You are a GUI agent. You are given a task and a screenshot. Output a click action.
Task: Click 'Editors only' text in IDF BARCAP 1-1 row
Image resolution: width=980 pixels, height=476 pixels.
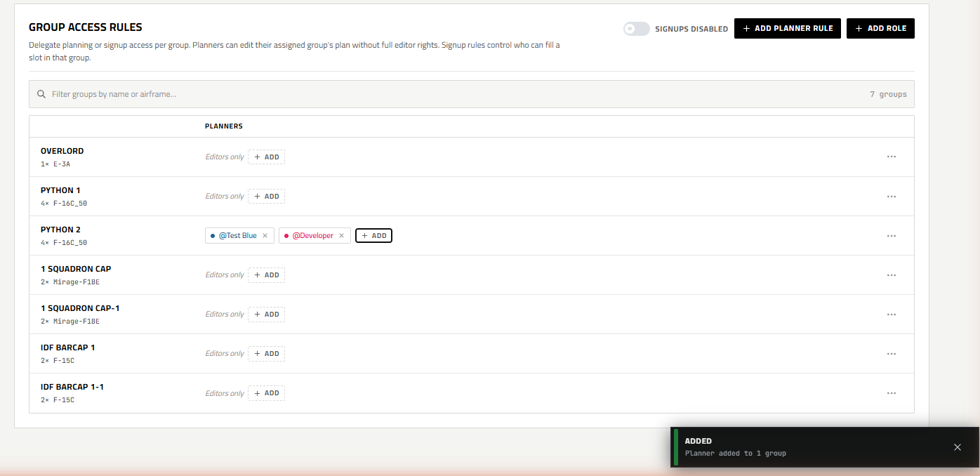click(x=225, y=393)
